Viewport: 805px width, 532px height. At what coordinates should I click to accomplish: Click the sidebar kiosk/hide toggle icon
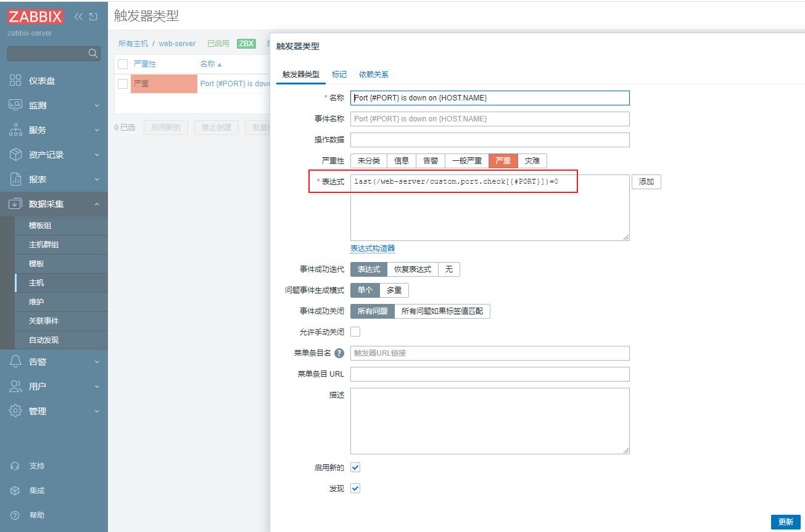(93, 17)
